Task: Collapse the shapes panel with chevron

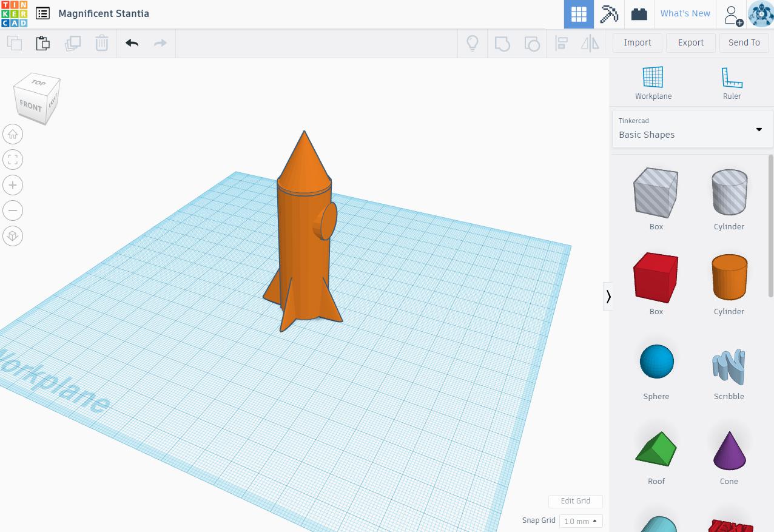Action: [608, 296]
